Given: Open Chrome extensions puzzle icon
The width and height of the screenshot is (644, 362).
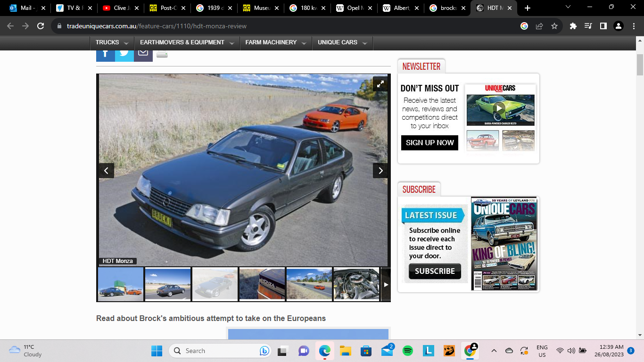Looking at the screenshot, I should [573, 26].
